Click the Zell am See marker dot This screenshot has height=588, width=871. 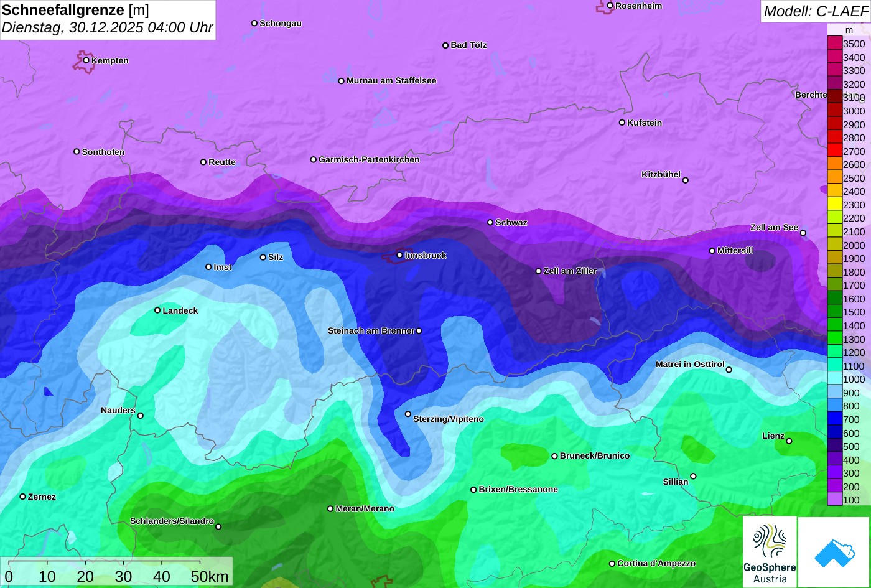(x=803, y=233)
